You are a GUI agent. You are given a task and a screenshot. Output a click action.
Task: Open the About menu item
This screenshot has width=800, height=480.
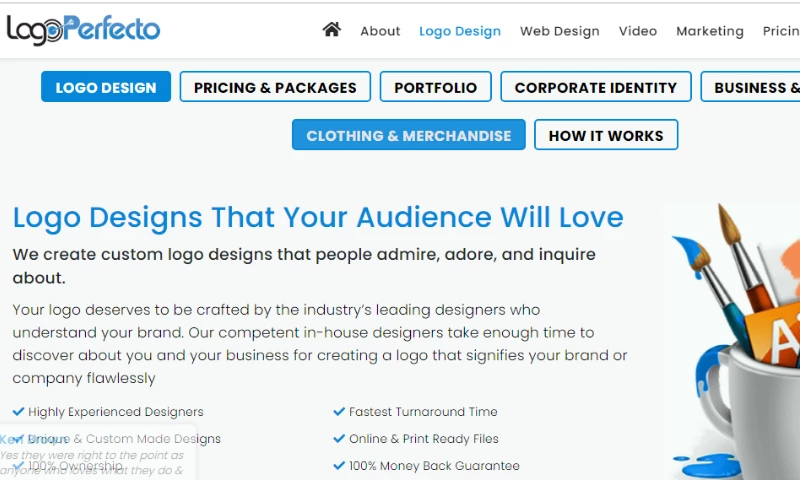click(x=380, y=31)
